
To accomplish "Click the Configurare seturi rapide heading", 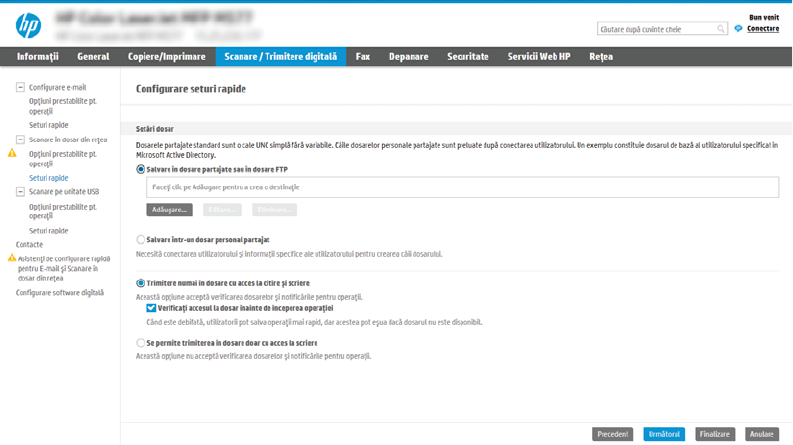I will [x=191, y=89].
